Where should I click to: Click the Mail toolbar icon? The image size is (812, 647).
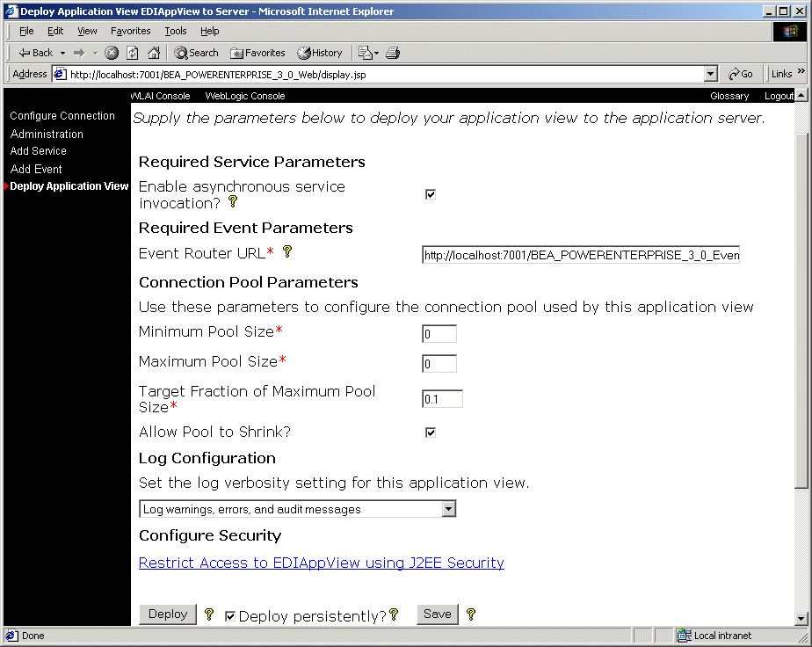pyautogui.click(x=365, y=53)
